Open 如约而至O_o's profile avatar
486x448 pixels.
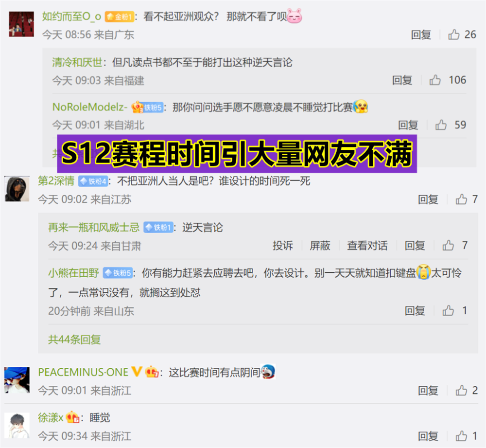[21, 24]
